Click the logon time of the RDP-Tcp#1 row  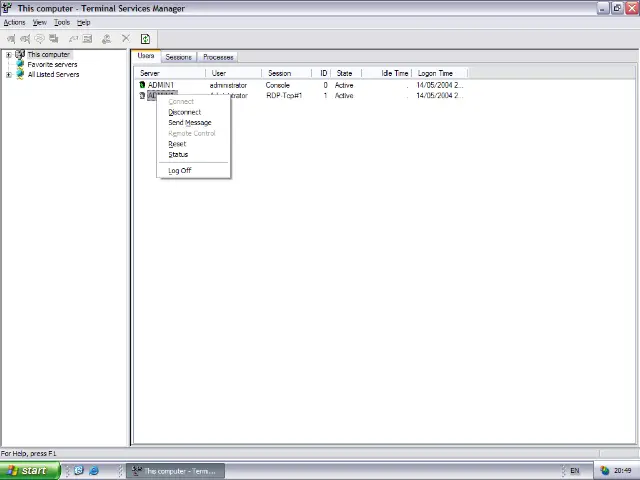tap(440, 96)
